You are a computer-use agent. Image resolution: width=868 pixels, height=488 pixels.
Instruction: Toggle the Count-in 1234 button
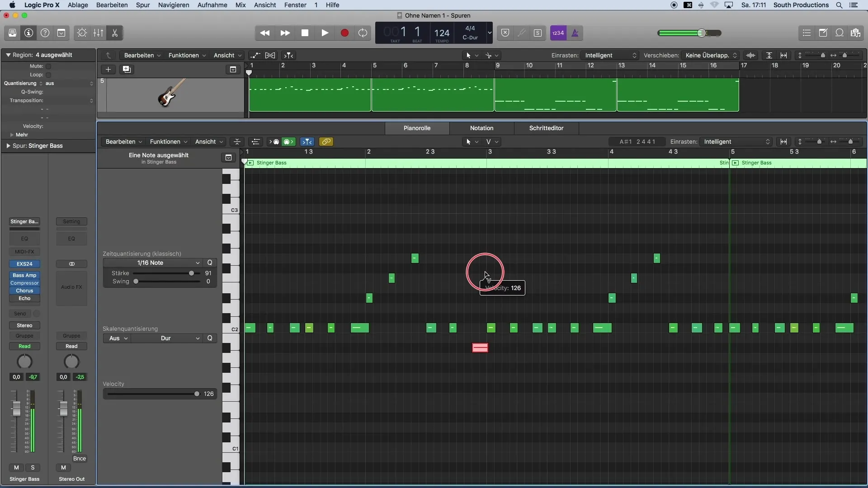[x=558, y=33]
